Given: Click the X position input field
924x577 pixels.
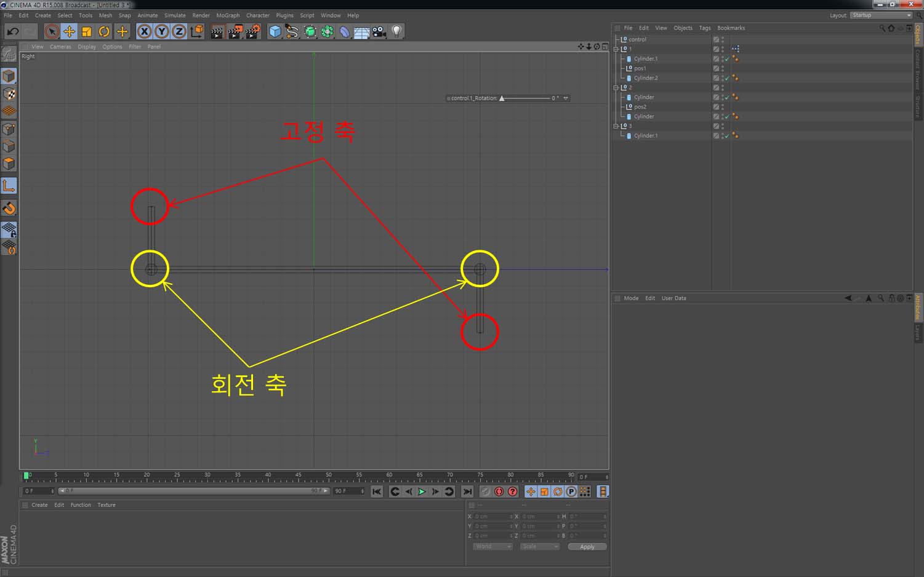Looking at the screenshot, I should (x=492, y=517).
